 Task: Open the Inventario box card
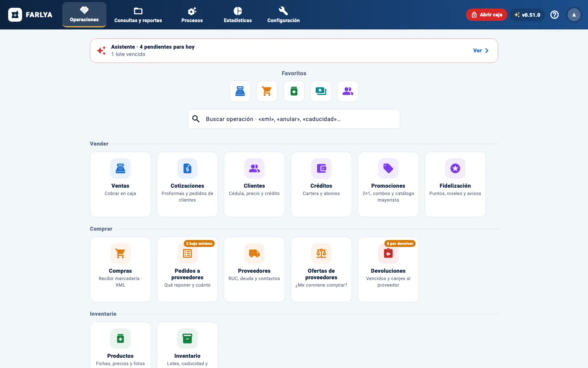tap(187, 345)
